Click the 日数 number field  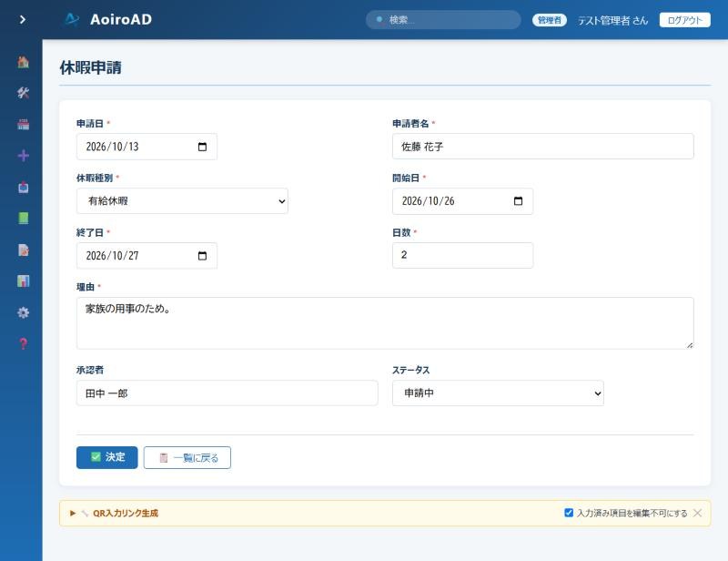463,255
